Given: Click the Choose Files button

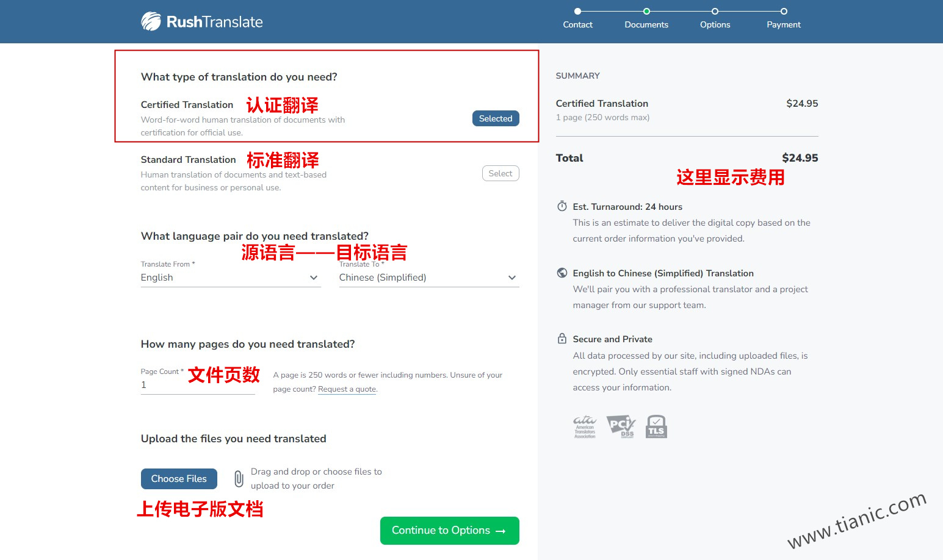Looking at the screenshot, I should click(179, 479).
